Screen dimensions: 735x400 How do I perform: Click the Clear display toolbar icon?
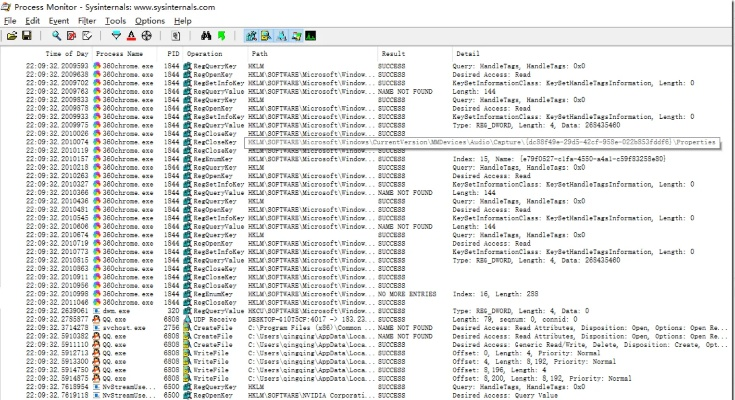(85, 35)
